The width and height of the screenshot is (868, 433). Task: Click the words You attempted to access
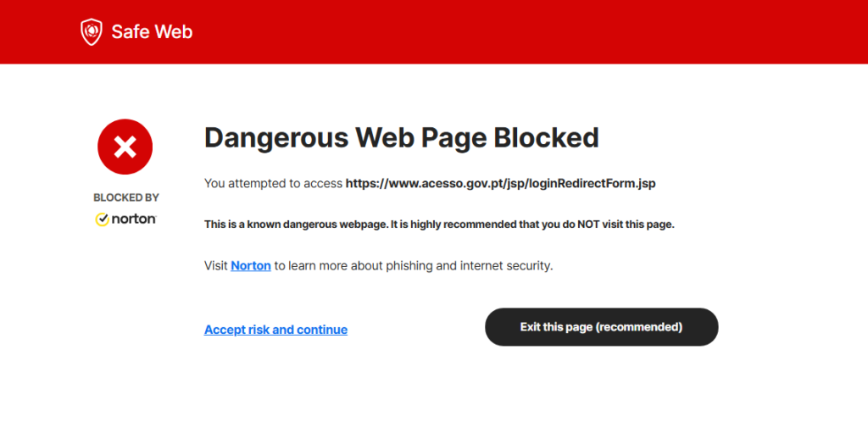(273, 183)
